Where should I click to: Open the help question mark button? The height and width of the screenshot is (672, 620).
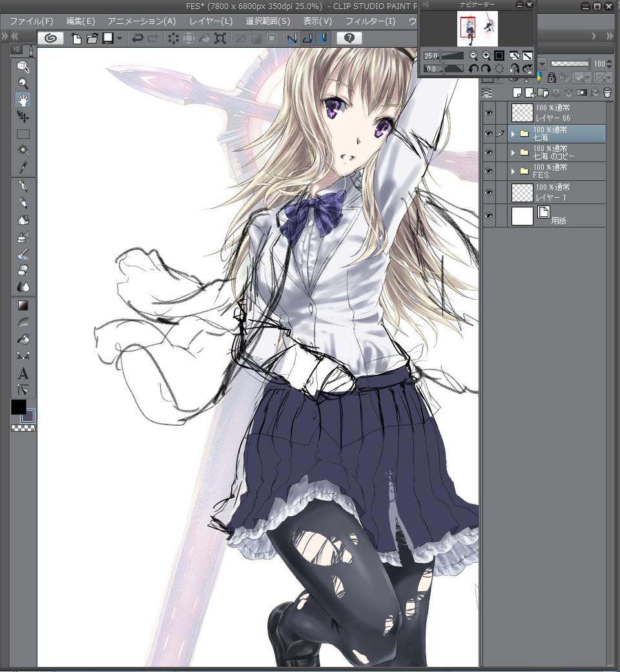coord(349,38)
